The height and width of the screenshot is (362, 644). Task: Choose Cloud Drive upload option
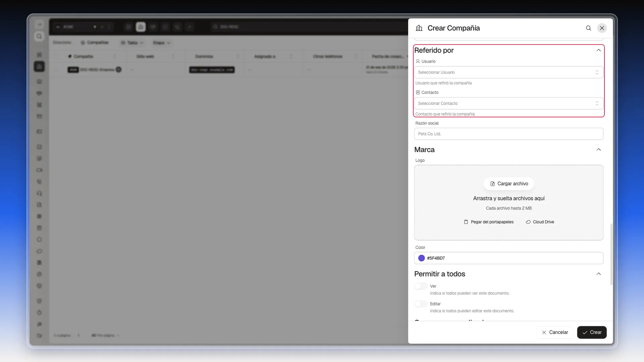click(x=540, y=222)
